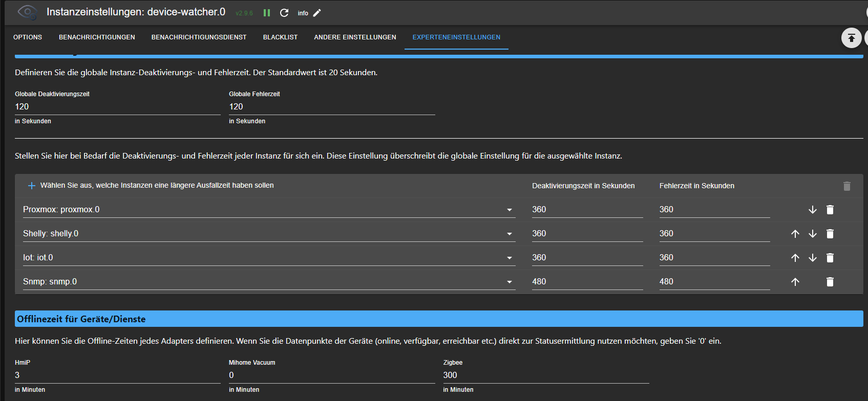The image size is (868, 401).
Task: Go to the Blacklist tab
Action: [280, 37]
